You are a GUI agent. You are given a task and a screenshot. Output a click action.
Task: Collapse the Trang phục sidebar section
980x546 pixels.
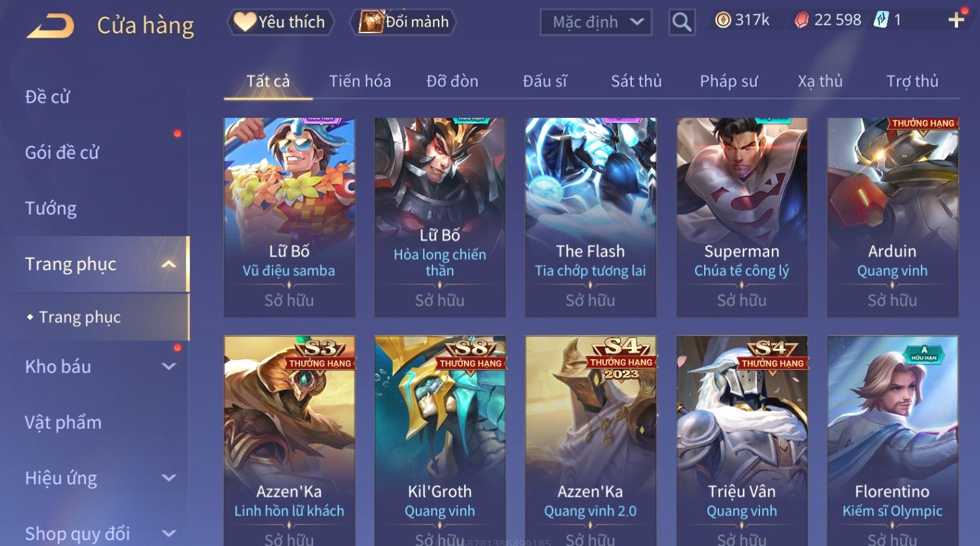coord(169,264)
